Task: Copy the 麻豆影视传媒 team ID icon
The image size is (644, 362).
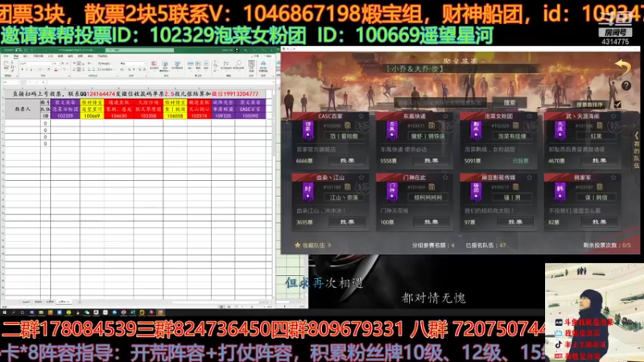Action: click(516, 187)
